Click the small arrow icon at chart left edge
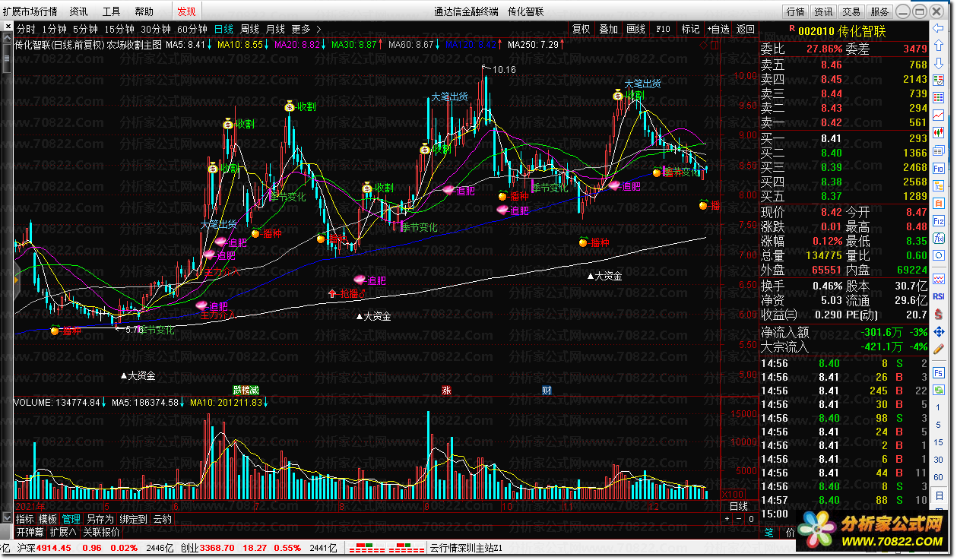 coord(16,280)
